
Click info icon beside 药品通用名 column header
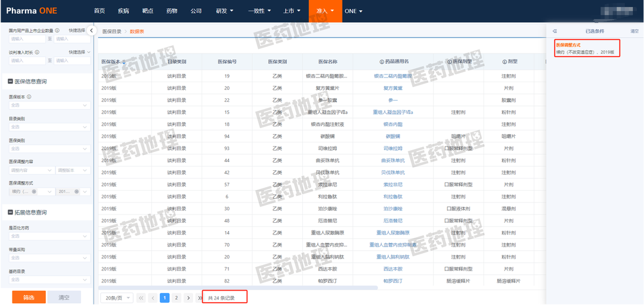coord(382,61)
